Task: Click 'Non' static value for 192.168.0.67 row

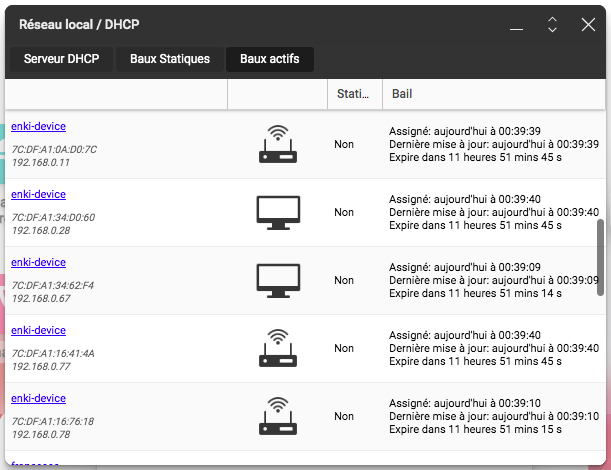Action: pyautogui.click(x=344, y=280)
